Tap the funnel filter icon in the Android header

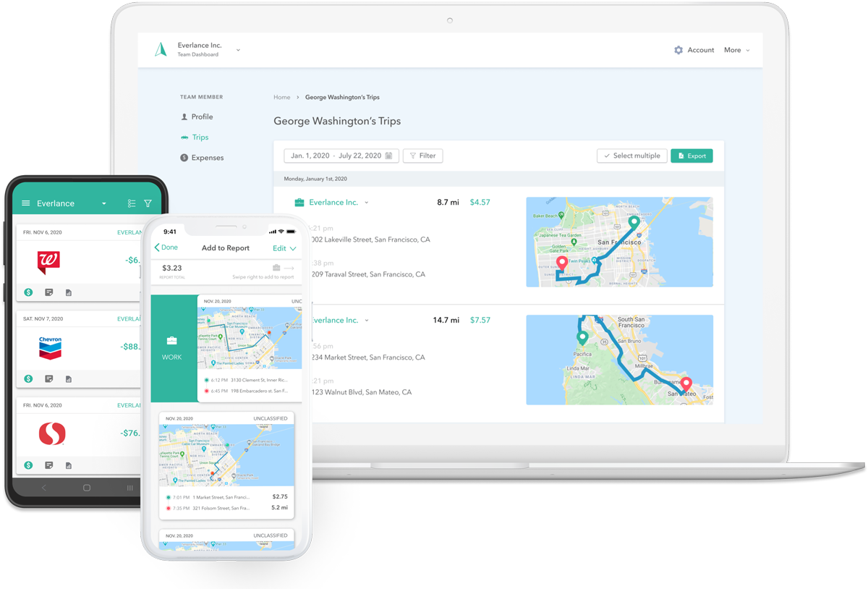(x=148, y=203)
